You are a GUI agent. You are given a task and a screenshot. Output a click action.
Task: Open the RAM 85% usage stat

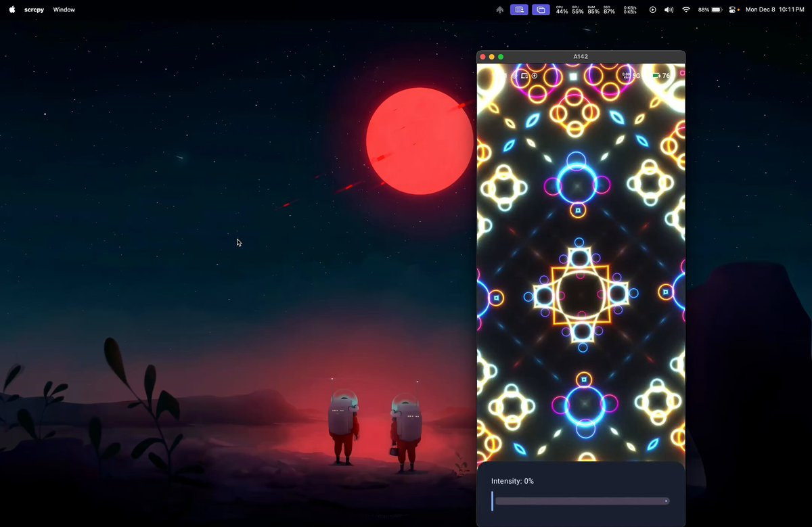(x=593, y=10)
